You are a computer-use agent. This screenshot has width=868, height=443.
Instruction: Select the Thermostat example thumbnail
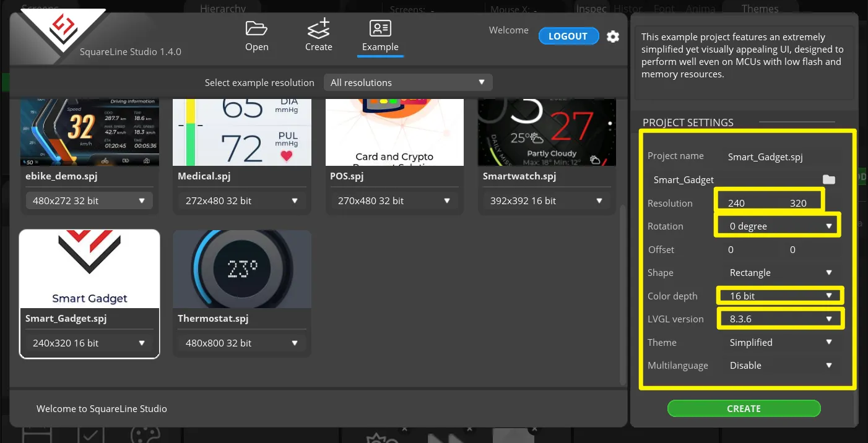coord(242,269)
